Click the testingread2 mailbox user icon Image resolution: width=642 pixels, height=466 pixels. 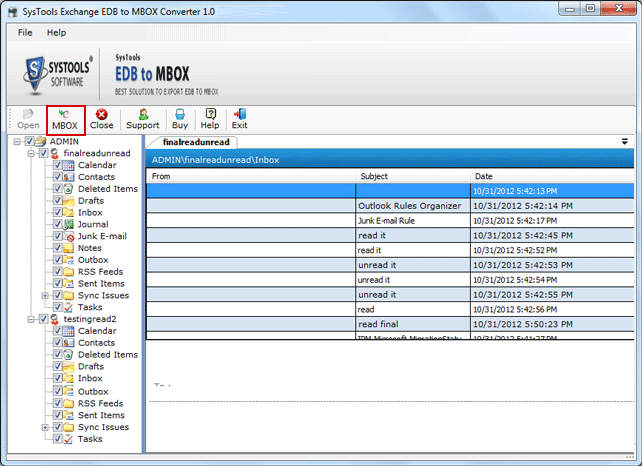pos(54,319)
